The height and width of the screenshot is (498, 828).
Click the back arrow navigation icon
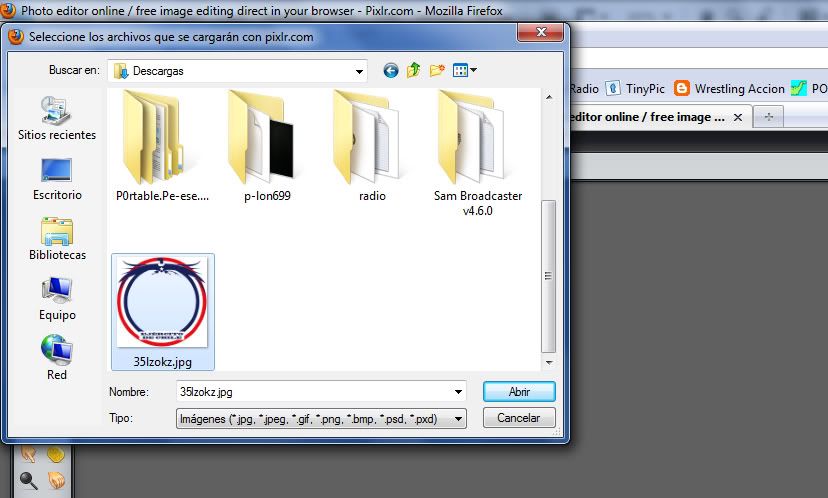tap(391, 71)
